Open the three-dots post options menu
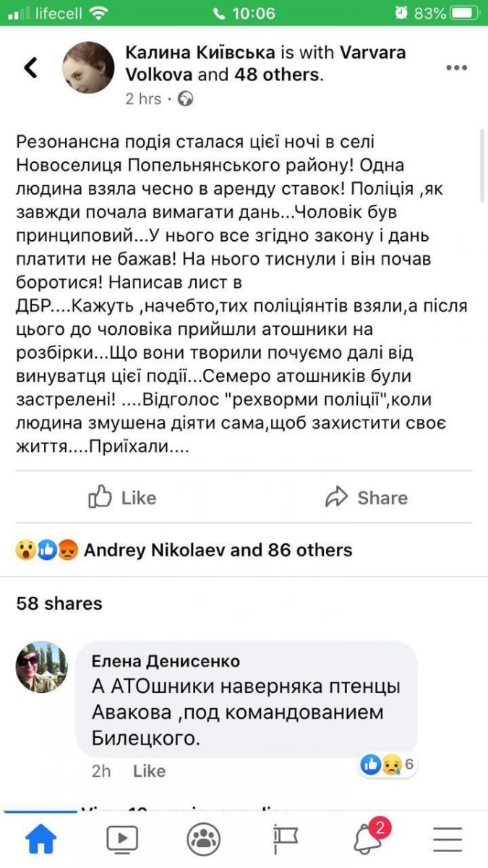488x868 pixels. pyautogui.click(x=456, y=68)
